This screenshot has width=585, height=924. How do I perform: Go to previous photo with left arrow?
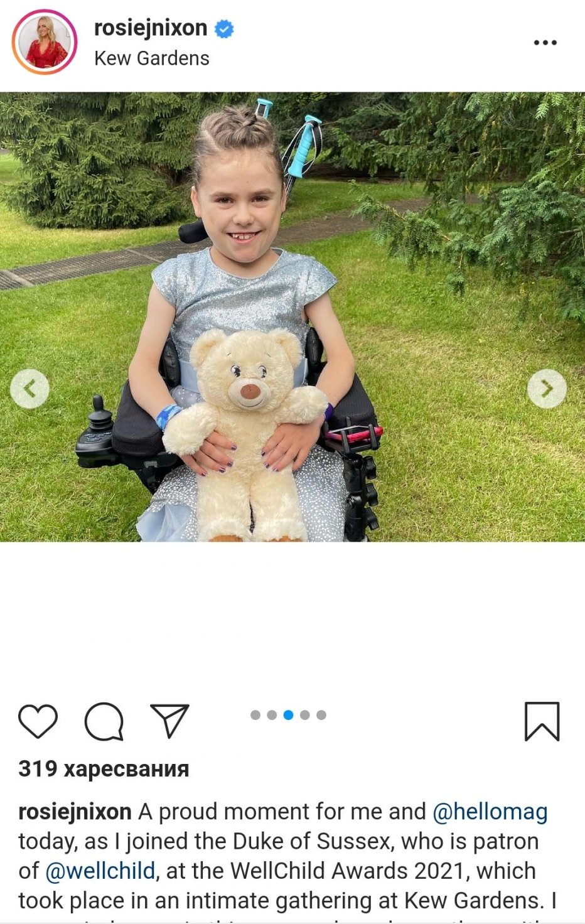30,389
